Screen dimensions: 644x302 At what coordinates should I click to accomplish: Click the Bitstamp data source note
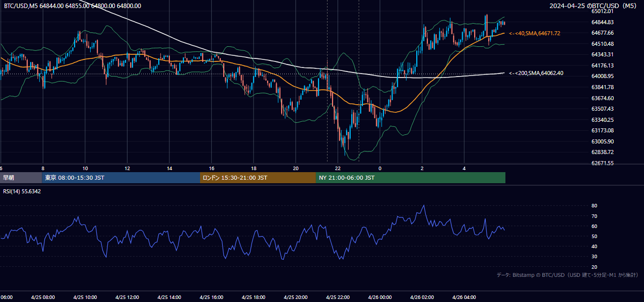(567, 275)
